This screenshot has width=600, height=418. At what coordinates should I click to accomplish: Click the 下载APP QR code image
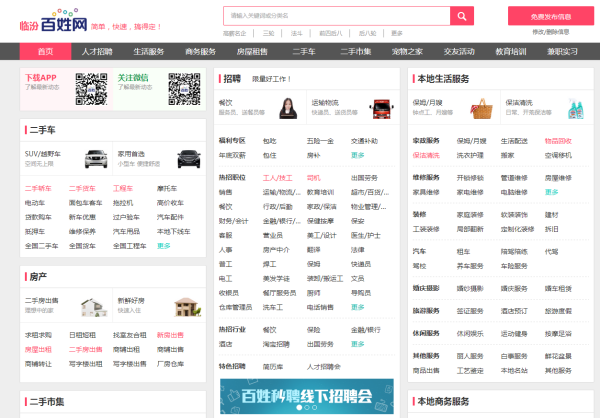point(91,89)
